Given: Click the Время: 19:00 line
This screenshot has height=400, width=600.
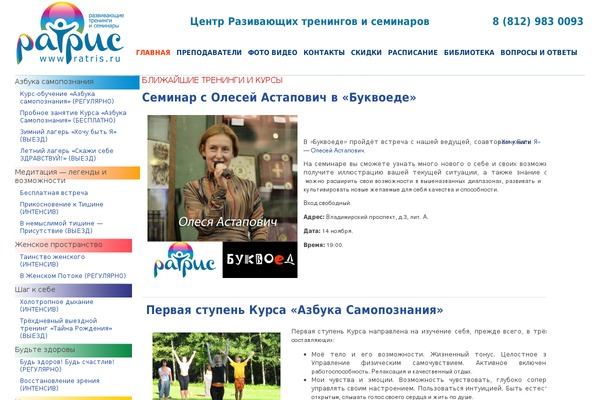Looking at the screenshot, I should tap(323, 245).
